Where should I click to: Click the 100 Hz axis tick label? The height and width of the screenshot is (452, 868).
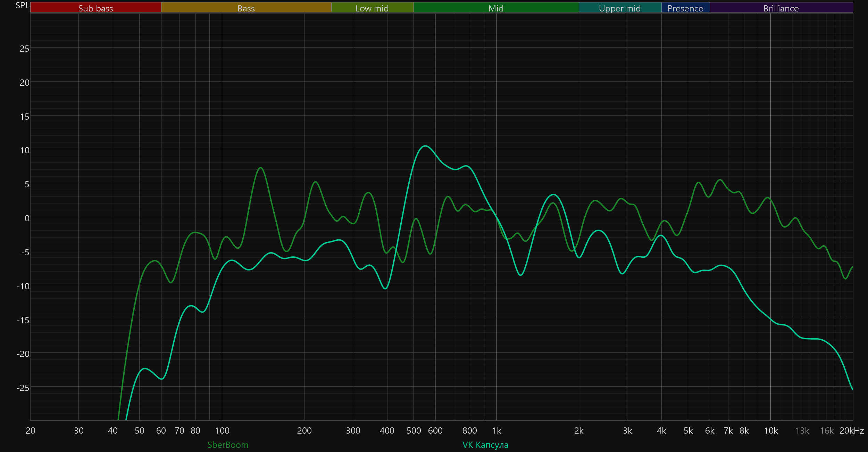pyautogui.click(x=222, y=430)
